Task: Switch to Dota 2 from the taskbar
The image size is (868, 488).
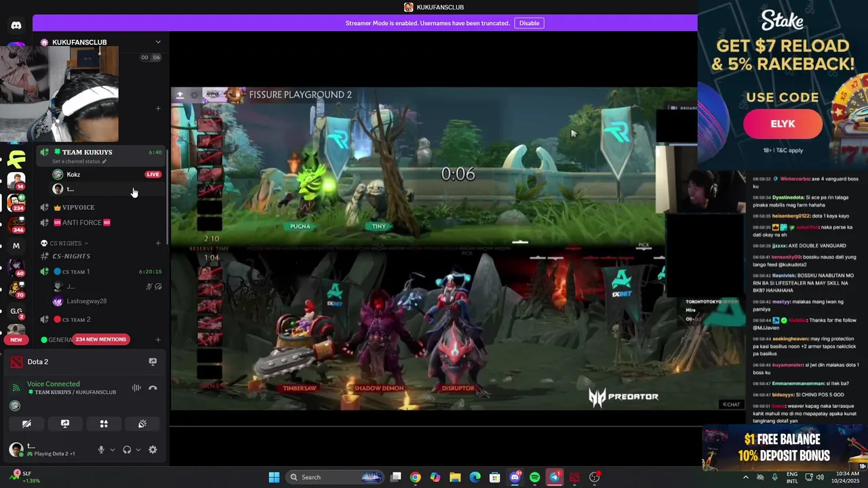Action: pos(574,477)
